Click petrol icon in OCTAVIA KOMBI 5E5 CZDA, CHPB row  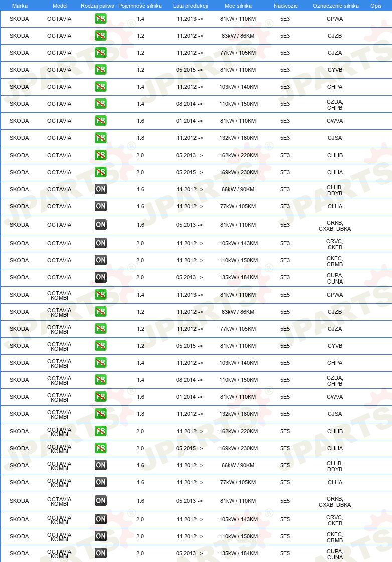101,380
